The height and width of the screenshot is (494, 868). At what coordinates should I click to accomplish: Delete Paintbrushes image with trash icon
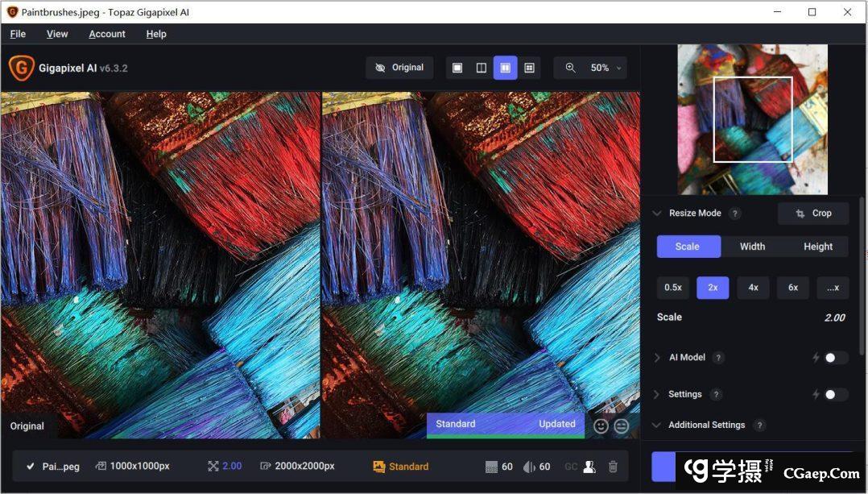[613, 467]
